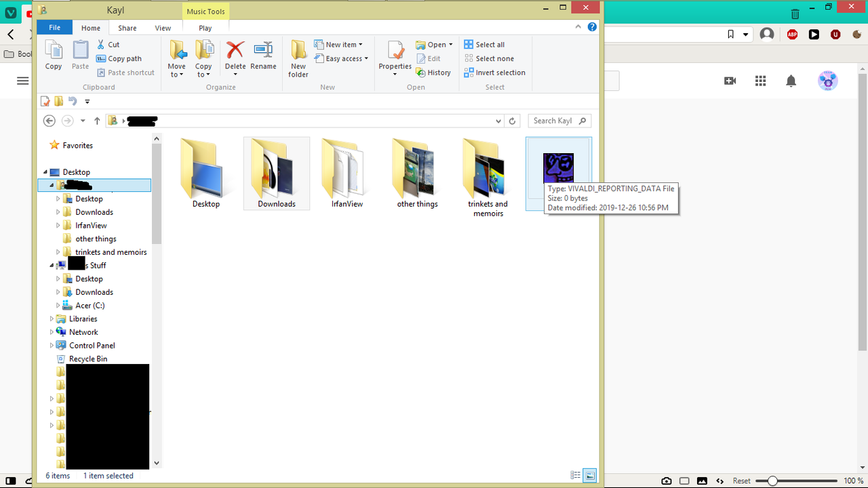Select the Downloads folder in file area
The height and width of the screenshot is (488, 868).
pyautogui.click(x=277, y=174)
